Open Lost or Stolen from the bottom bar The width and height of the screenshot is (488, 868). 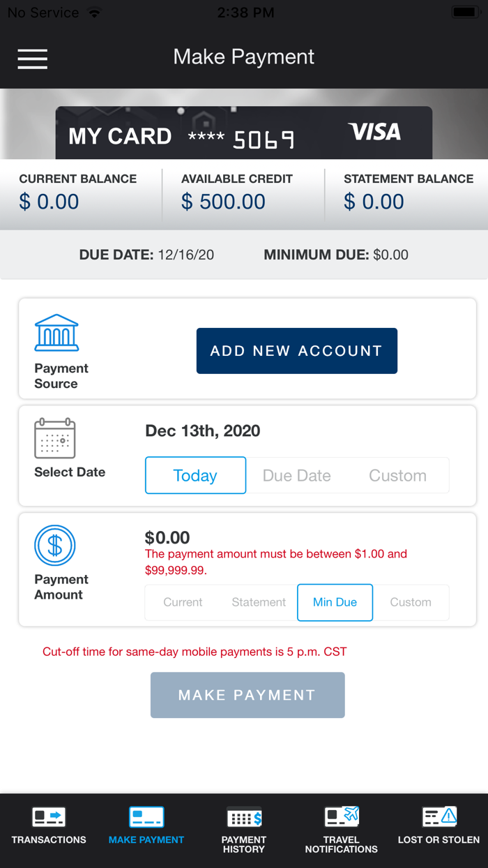click(x=438, y=830)
